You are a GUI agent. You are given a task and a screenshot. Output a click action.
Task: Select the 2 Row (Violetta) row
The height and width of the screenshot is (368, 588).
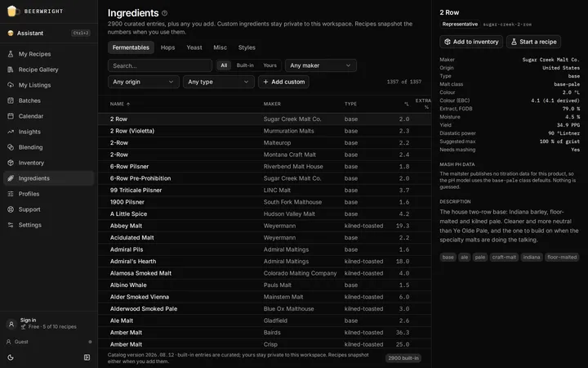coord(265,131)
